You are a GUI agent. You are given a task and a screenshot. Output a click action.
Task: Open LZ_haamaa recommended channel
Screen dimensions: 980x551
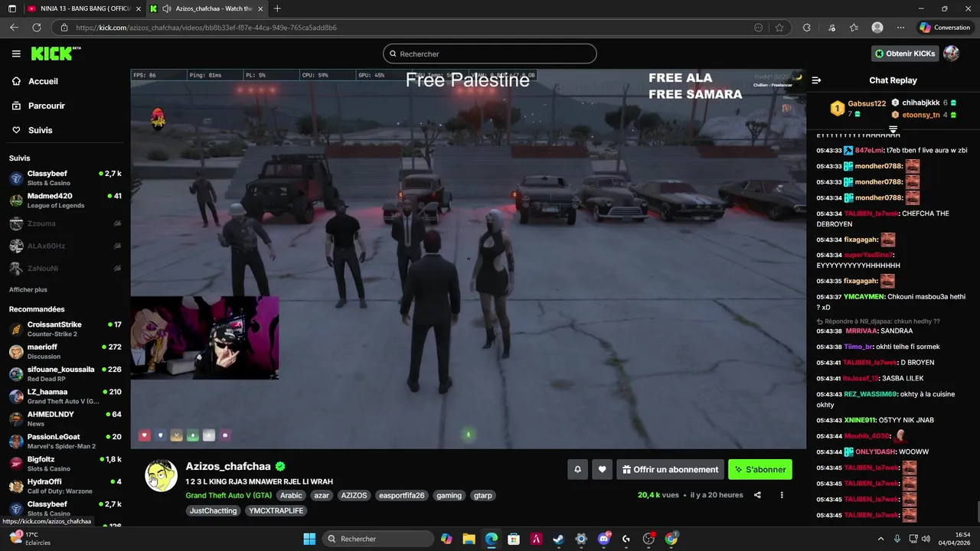(x=65, y=396)
